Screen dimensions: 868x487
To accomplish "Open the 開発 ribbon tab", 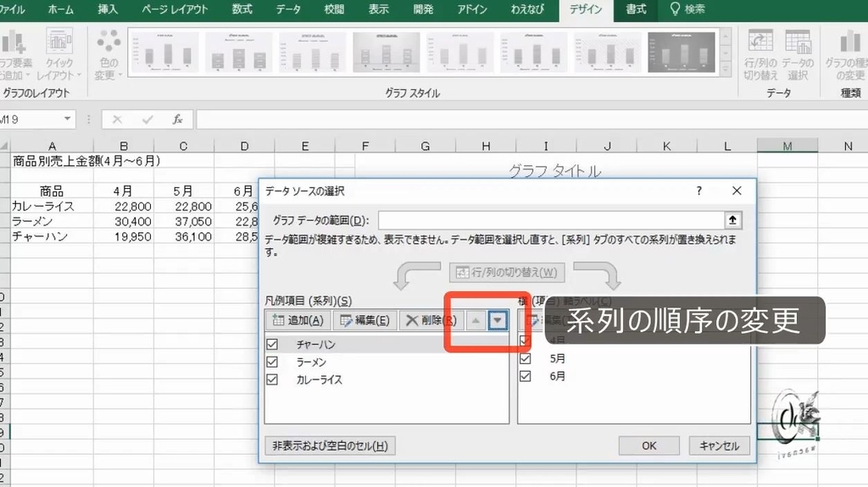I will click(x=423, y=9).
